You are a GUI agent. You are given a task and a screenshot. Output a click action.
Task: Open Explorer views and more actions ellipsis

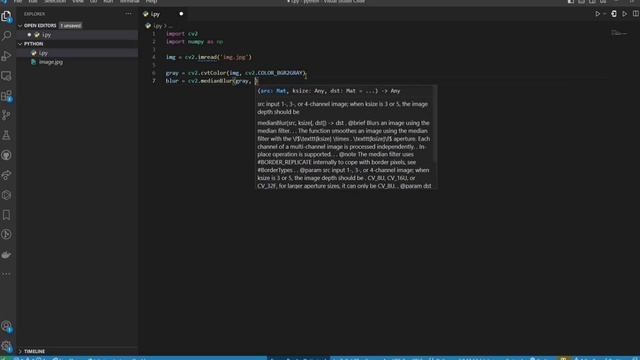[x=128, y=14]
